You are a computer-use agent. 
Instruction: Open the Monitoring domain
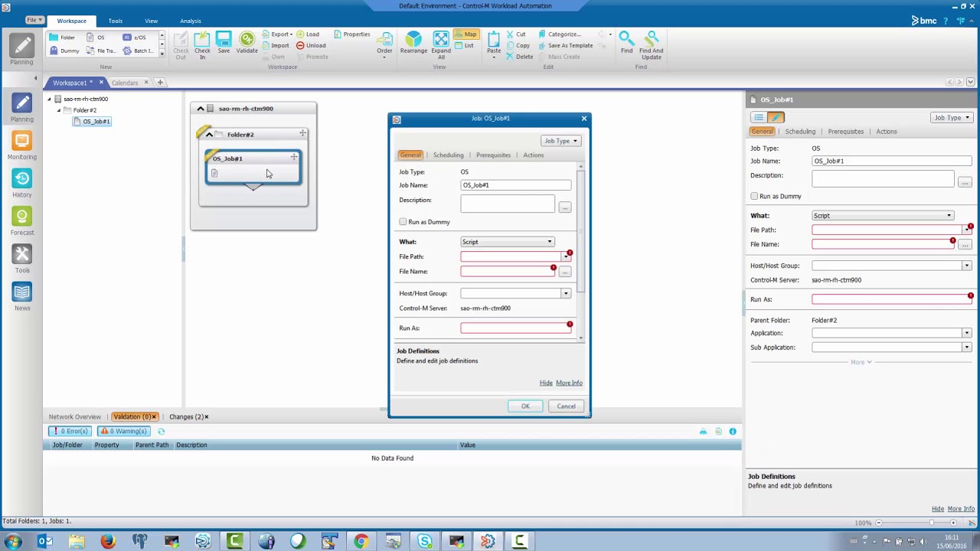point(21,145)
